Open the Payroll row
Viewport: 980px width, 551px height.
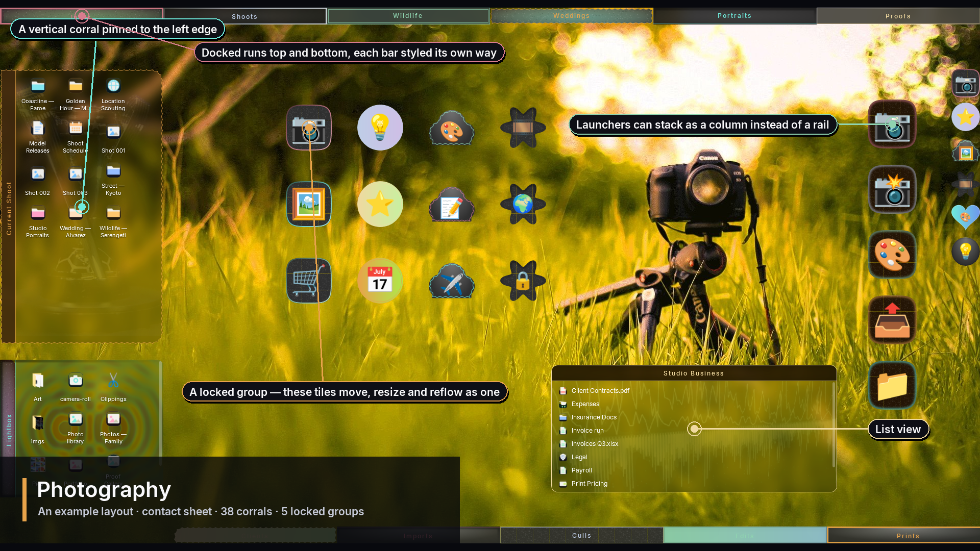(x=695, y=470)
